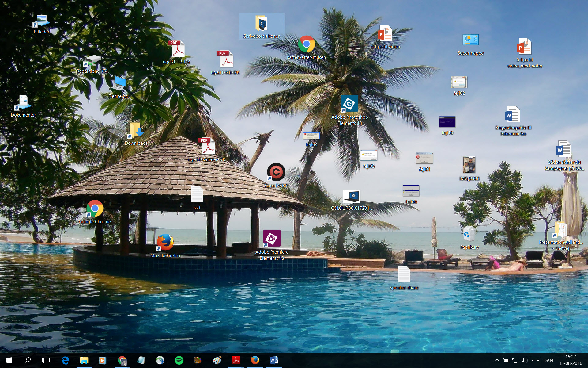Open Task View from the taskbar
Viewport: 588px width, 368px height.
tap(46, 361)
